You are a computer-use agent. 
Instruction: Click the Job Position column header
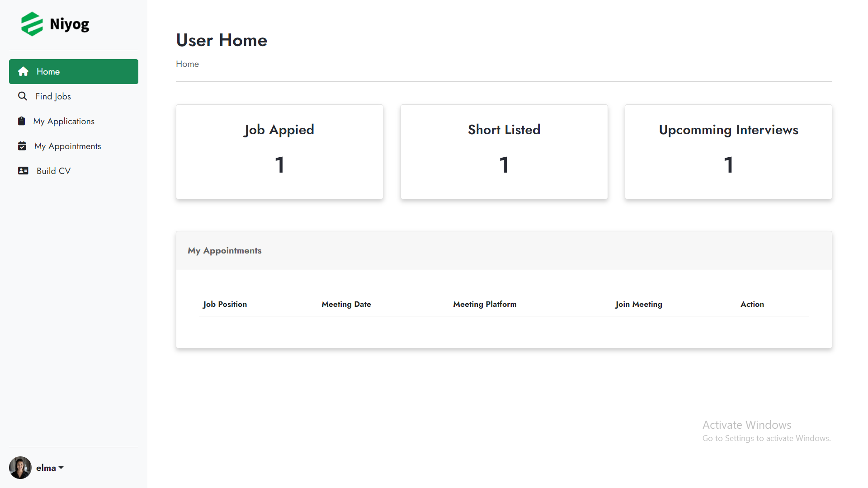(x=225, y=305)
